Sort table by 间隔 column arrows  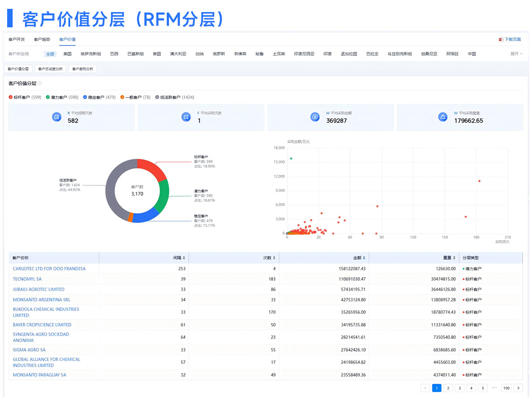click(184, 258)
